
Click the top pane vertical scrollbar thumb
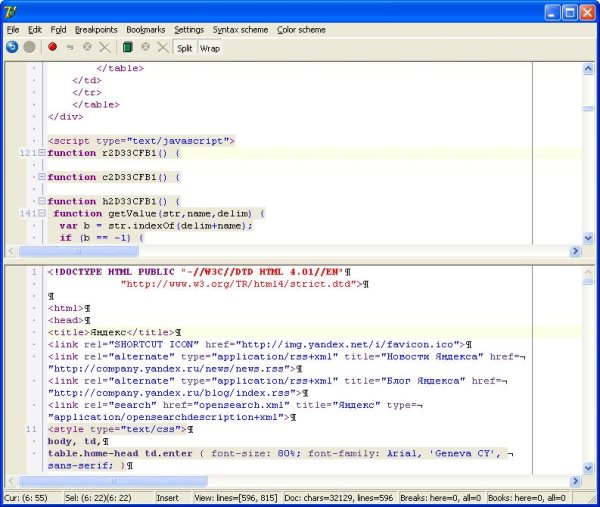(588, 109)
